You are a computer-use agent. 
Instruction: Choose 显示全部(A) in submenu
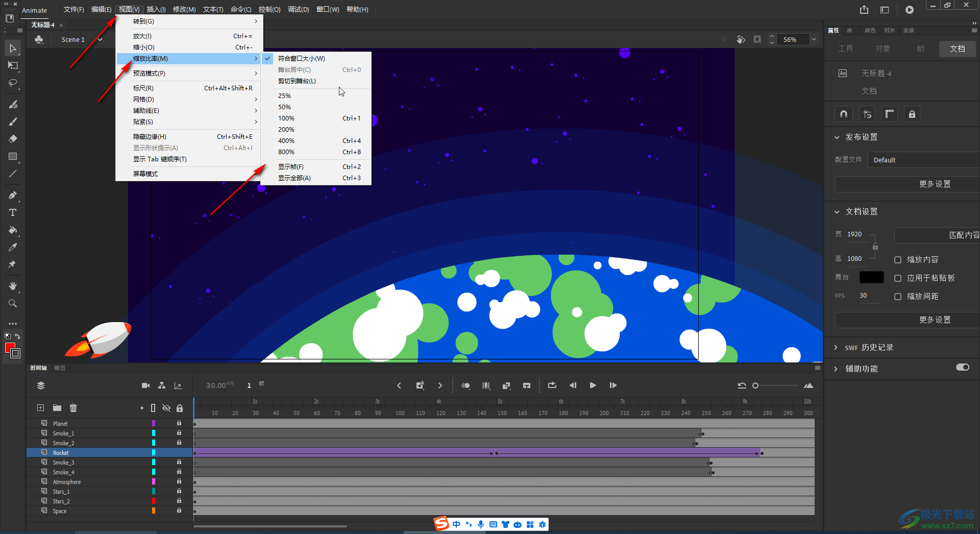(x=316, y=178)
